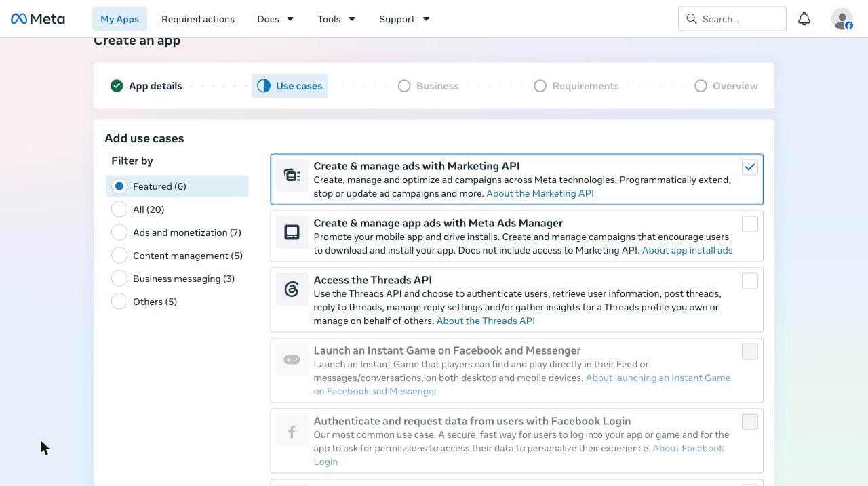The height and width of the screenshot is (486, 868).
Task: Check the Facebook Login use case checkbox
Action: point(749,422)
